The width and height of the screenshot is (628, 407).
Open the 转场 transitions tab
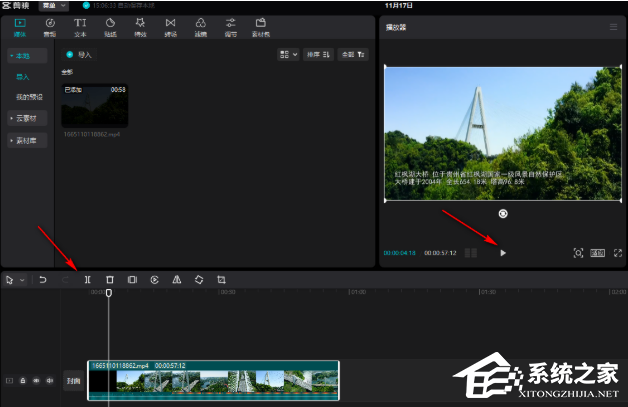pos(170,27)
